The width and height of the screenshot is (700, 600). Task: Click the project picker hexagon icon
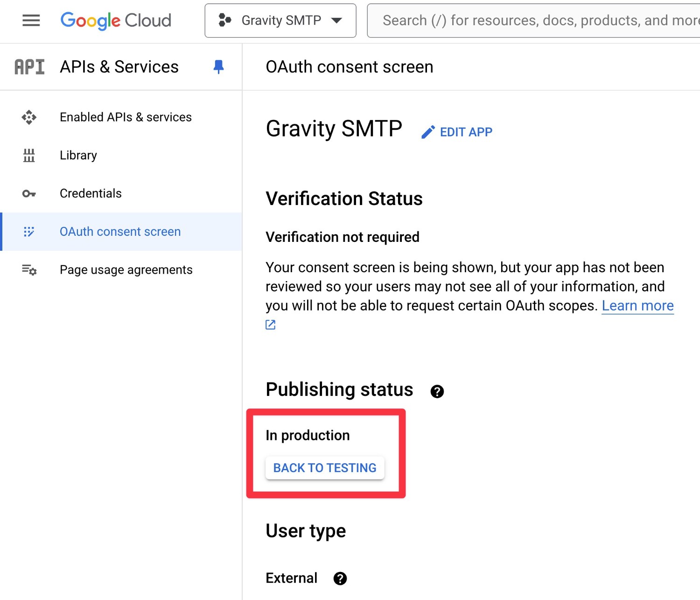coord(225,20)
